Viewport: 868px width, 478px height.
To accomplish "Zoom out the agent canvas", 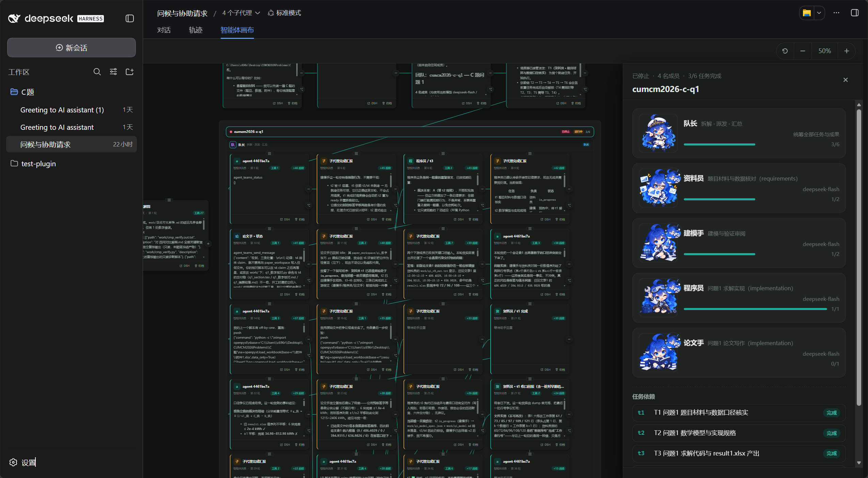I will 803,51.
